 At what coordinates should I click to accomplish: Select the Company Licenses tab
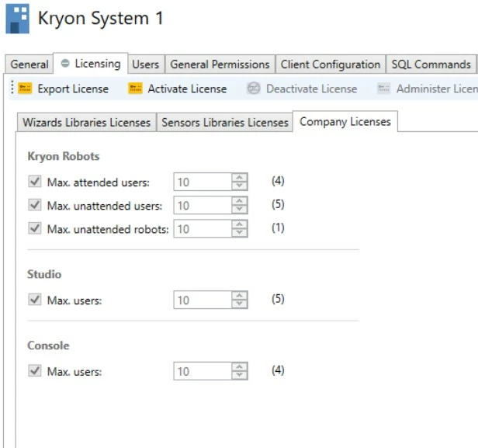click(345, 121)
